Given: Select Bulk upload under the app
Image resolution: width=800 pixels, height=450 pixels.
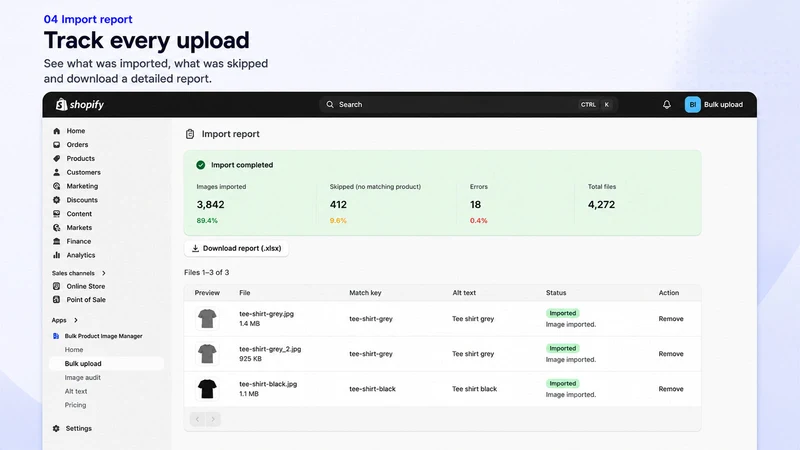Looking at the screenshot, I should pos(107,364).
